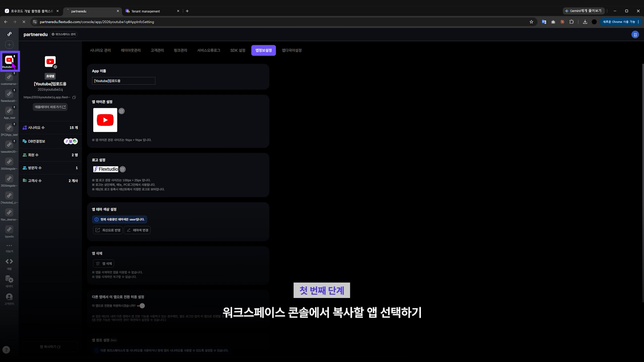Viewport: 644px width, 362px height.
Task: Open the customerva app in sidebar
Action: click(9, 79)
